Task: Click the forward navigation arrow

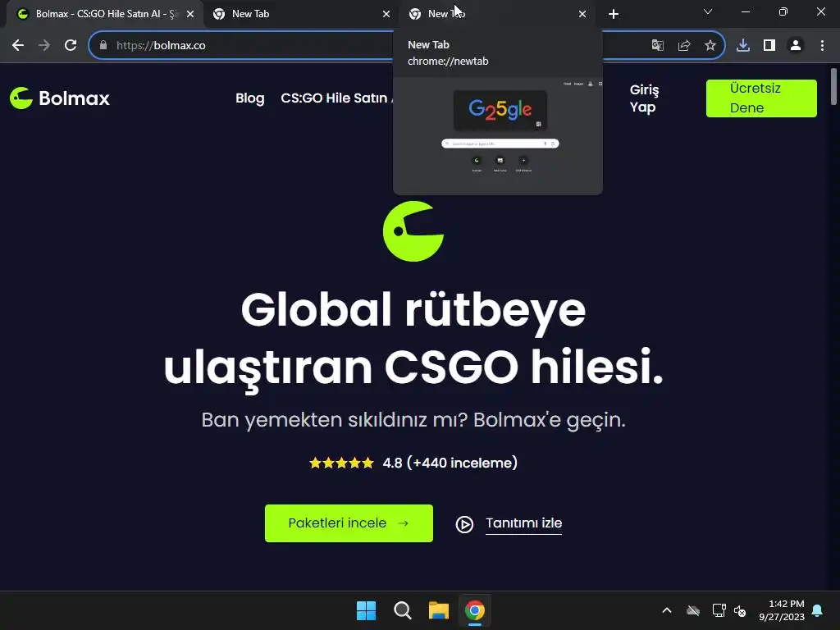Action: pos(44,46)
